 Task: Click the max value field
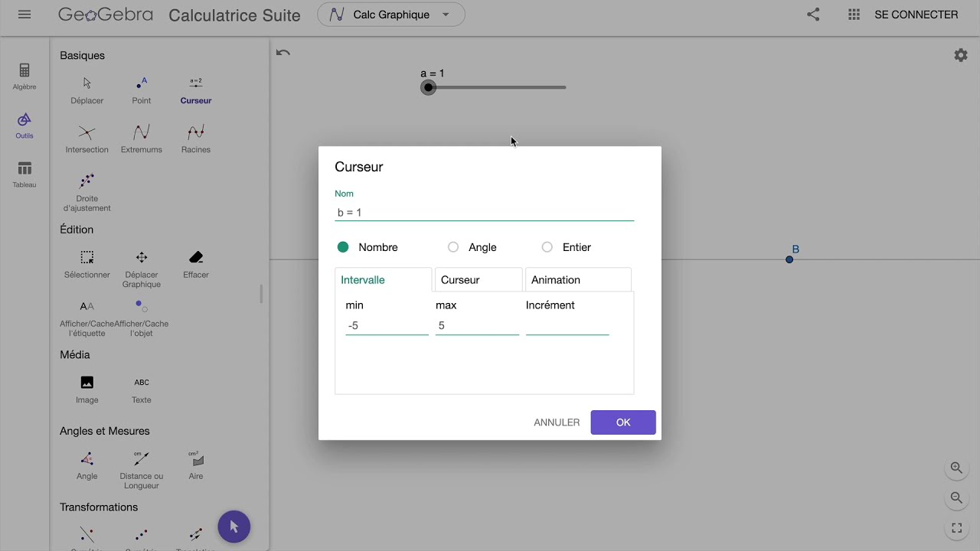point(477,326)
